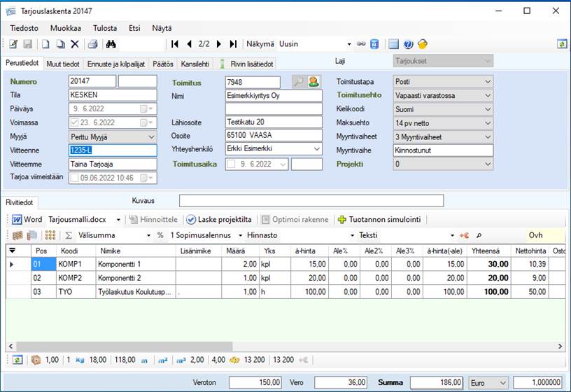Open search with binoculars icon

111,44
